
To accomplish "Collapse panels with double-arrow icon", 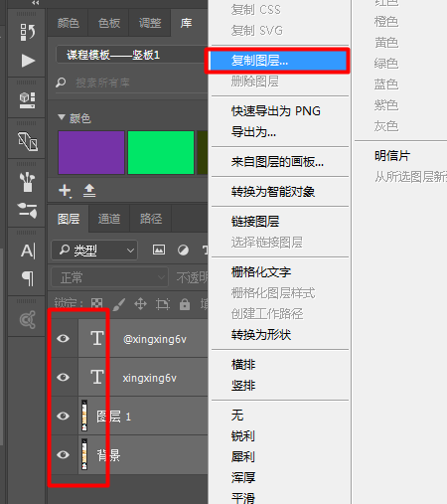I will point(36,3).
